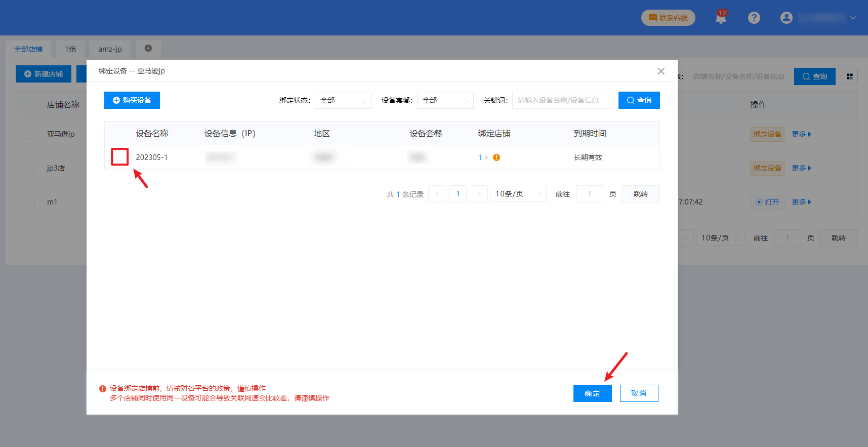This screenshot has height=447, width=868.
Task: Click the orange warning icon in bound shop column
Action: [497, 157]
